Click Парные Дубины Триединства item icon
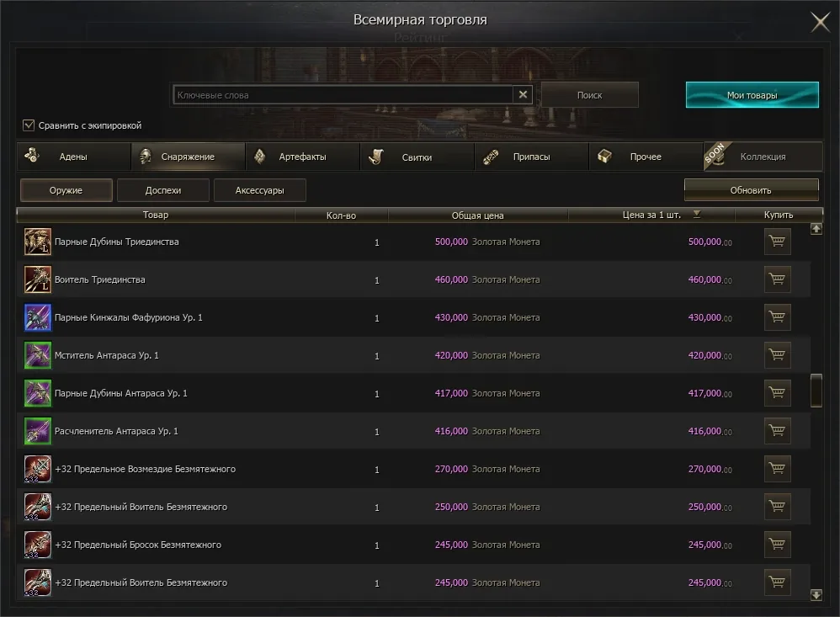 click(38, 242)
